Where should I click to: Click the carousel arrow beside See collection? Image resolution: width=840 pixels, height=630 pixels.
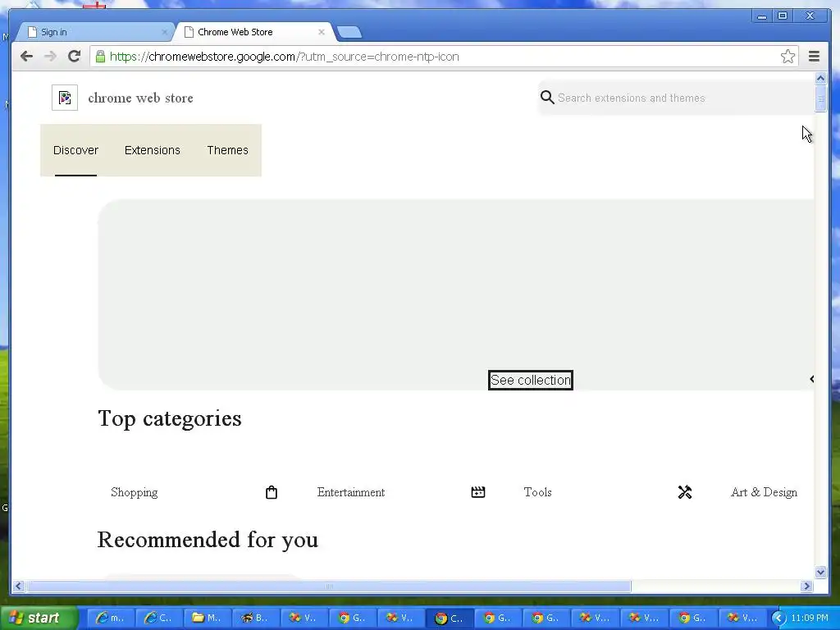tap(811, 379)
